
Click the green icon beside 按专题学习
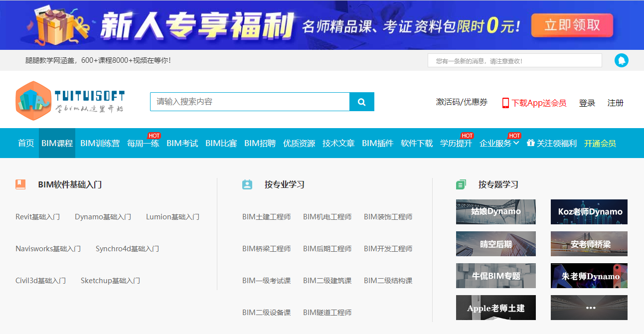point(461,184)
